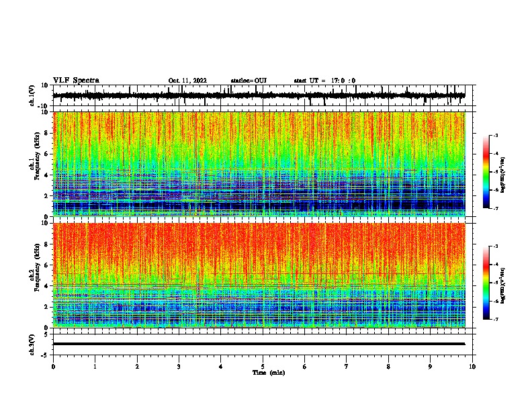The height and width of the screenshot is (411, 532).
Task: Click the "-3" label on ch.2 colorbar
Action: pos(496,246)
